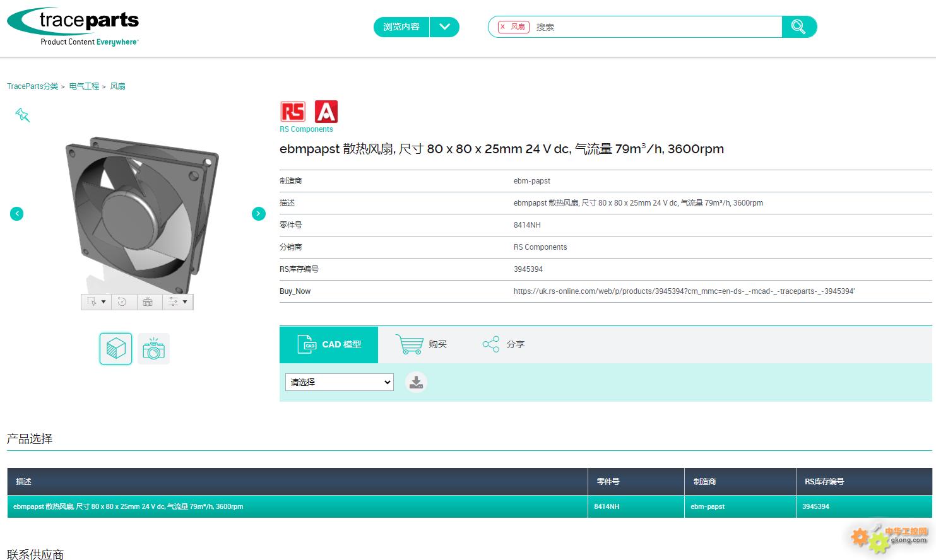Switch to the 购买 tab
Viewport: 936px width, 560px height.
(x=421, y=344)
